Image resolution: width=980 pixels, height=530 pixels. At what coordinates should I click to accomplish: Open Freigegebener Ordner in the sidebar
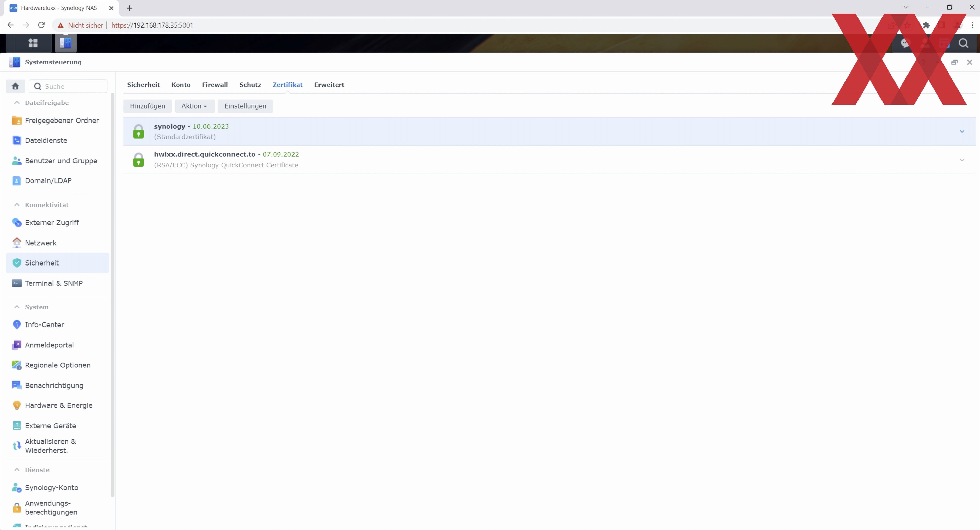click(x=57, y=120)
